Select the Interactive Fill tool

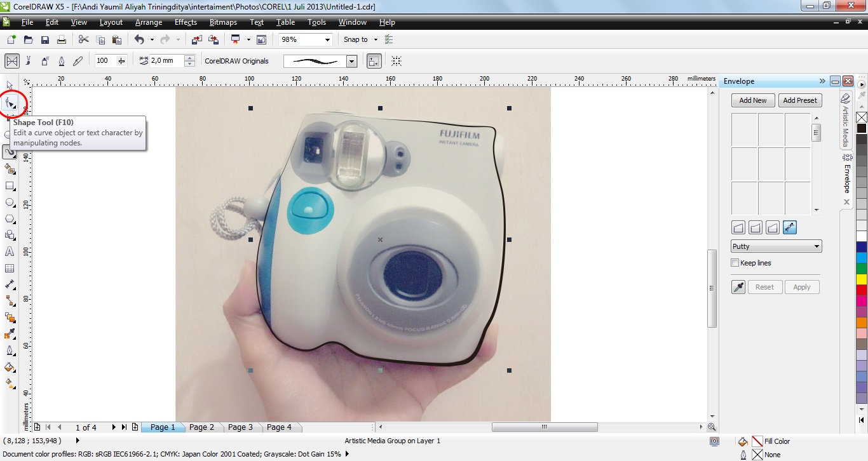pos(10,384)
